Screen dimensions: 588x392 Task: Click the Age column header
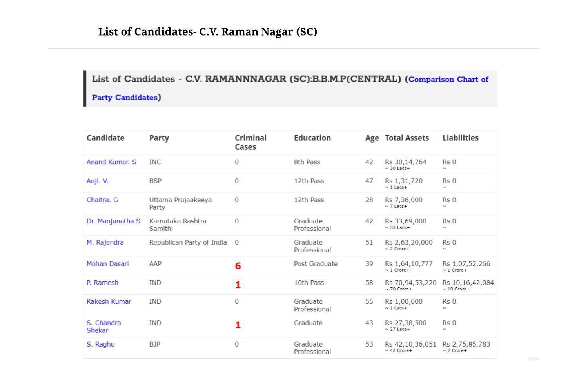[x=372, y=138]
